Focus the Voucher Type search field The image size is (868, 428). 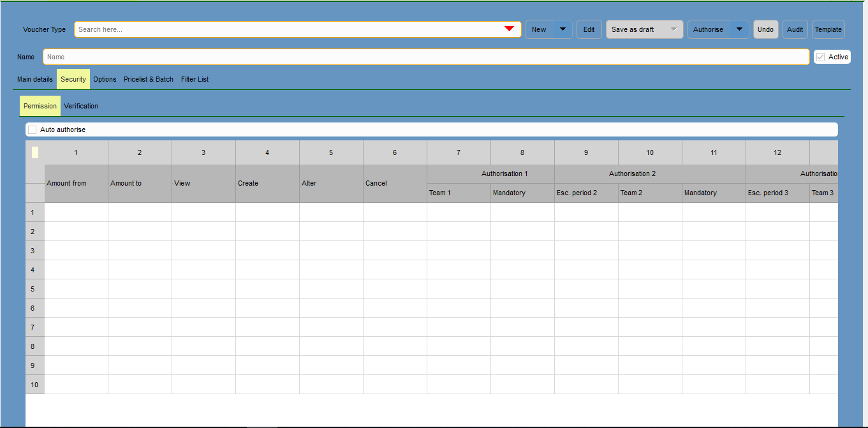(287, 29)
